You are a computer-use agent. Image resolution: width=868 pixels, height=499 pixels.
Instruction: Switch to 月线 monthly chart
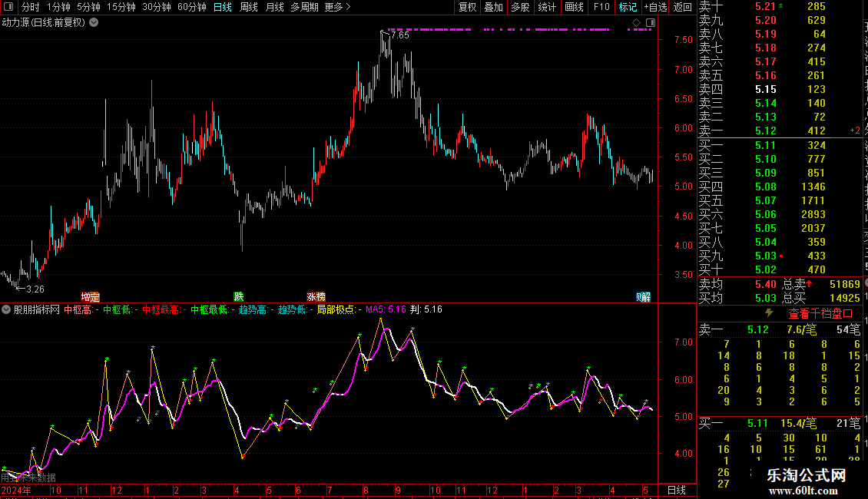274,7
